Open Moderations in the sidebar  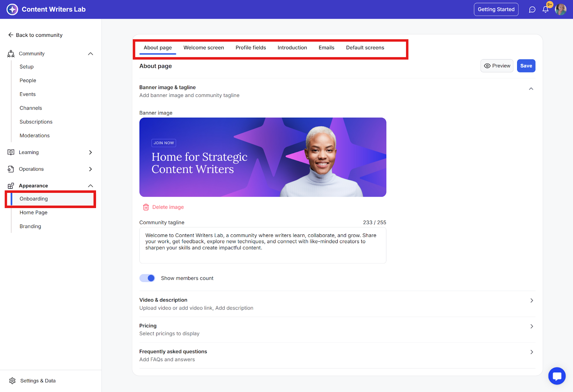click(35, 136)
